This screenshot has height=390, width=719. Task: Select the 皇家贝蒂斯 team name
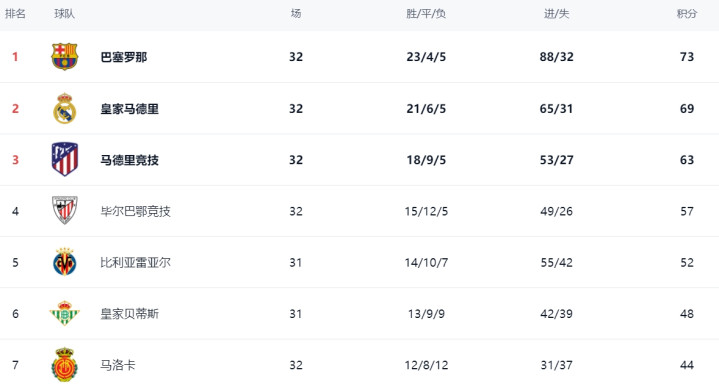click(x=130, y=314)
